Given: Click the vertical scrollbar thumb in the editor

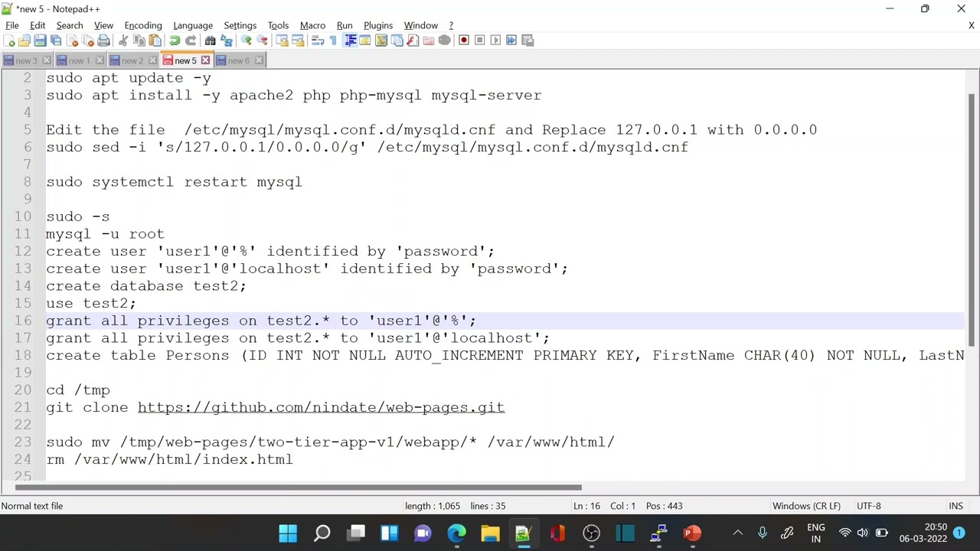Looking at the screenshot, I should click(972, 219).
